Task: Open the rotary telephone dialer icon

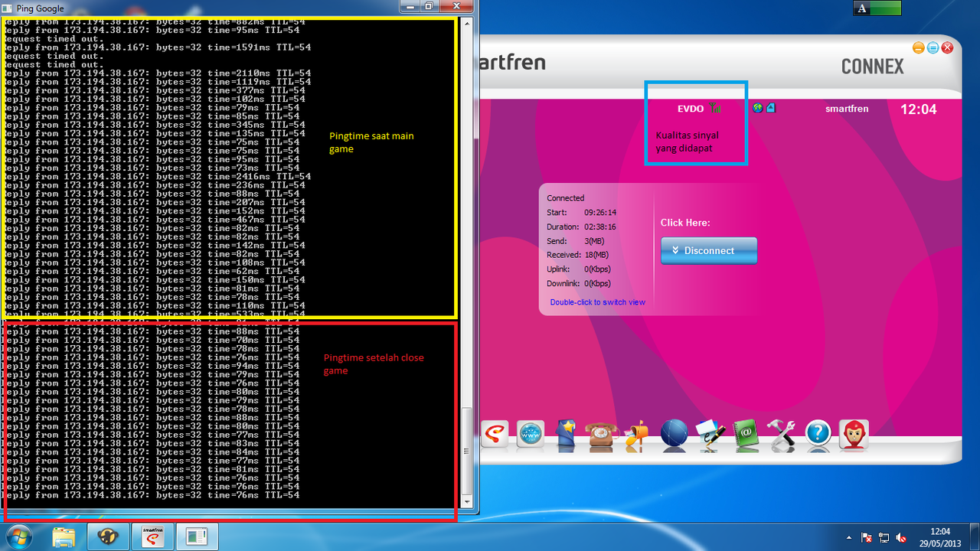Action: 602,434
